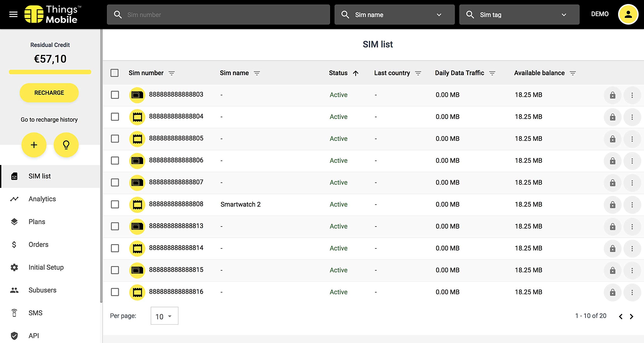
Task: Open three-dot menu for SIM ending 808
Action: point(632,205)
